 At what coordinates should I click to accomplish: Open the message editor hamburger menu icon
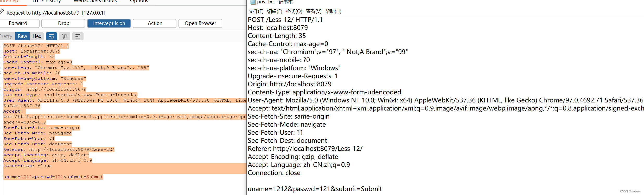click(x=78, y=36)
